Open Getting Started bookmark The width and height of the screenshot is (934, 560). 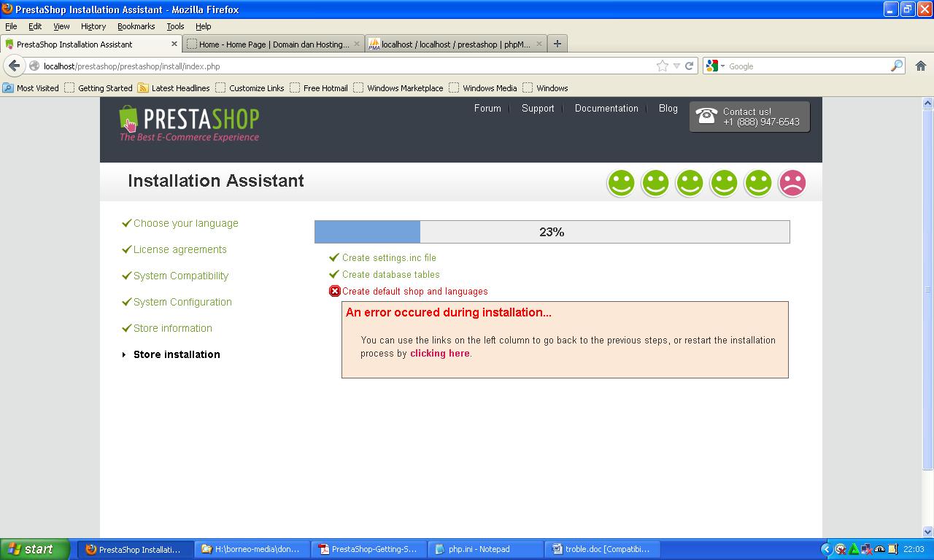[x=99, y=88]
